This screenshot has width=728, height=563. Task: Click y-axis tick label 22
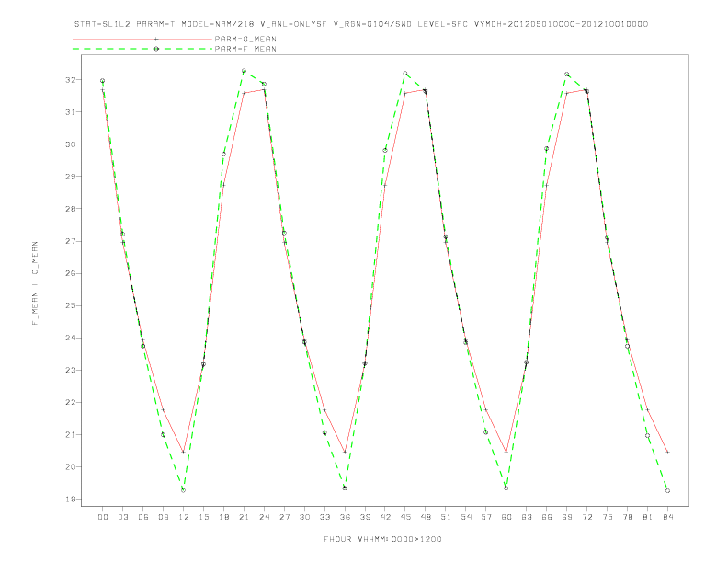(71, 402)
